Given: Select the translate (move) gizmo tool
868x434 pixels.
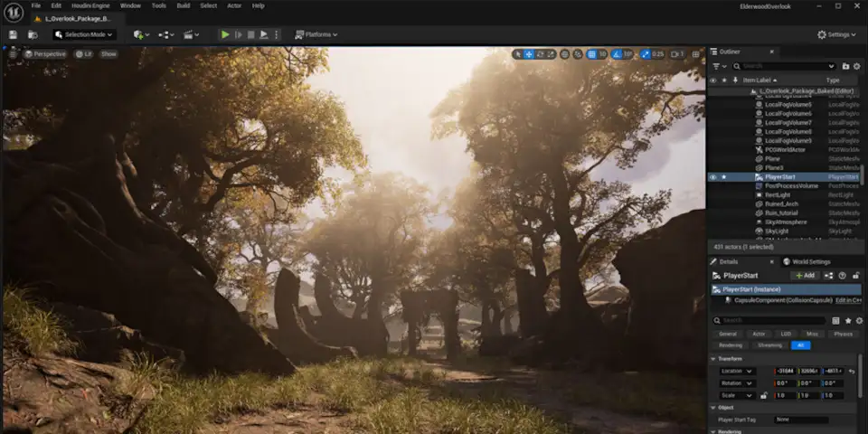Looking at the screenshot, I should [529, 54].
